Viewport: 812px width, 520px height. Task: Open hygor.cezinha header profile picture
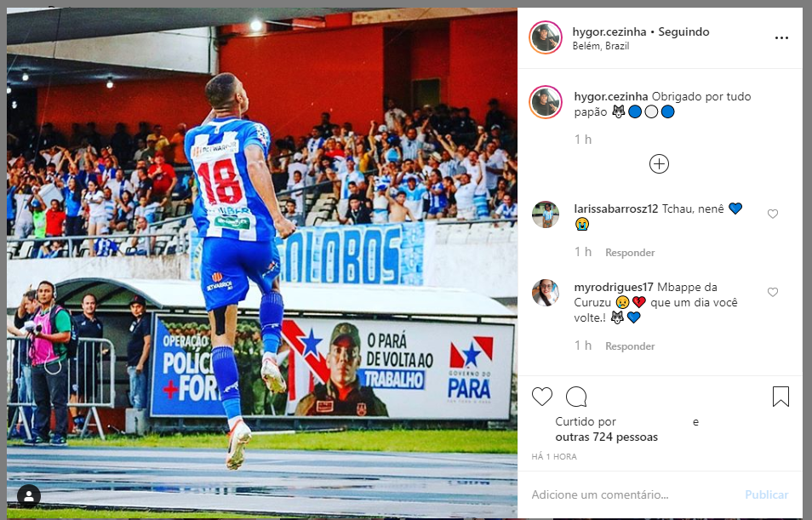pos(546,37)
